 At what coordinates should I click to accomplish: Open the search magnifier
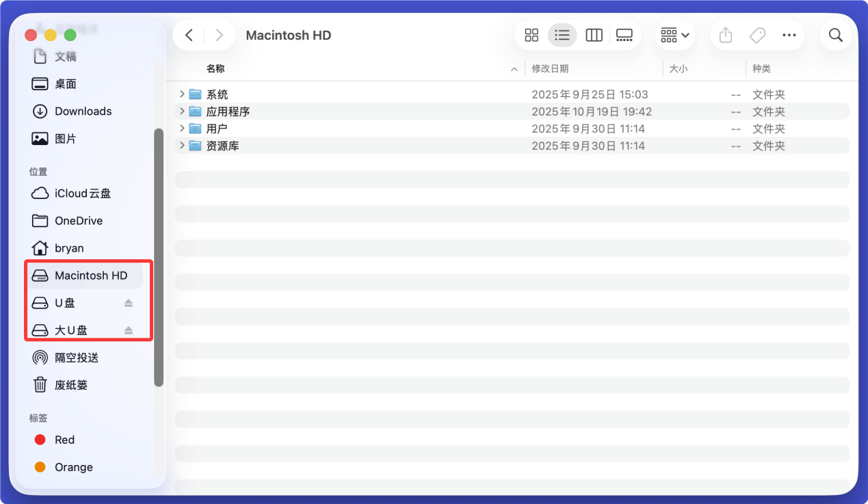tap(835, 36)
